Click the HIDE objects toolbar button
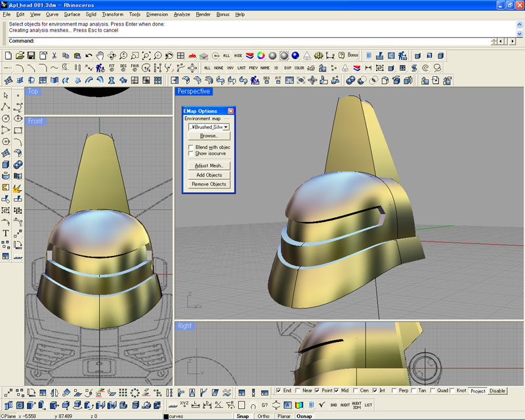The height and width of the screenshot is (420, 525). (238, 56)
